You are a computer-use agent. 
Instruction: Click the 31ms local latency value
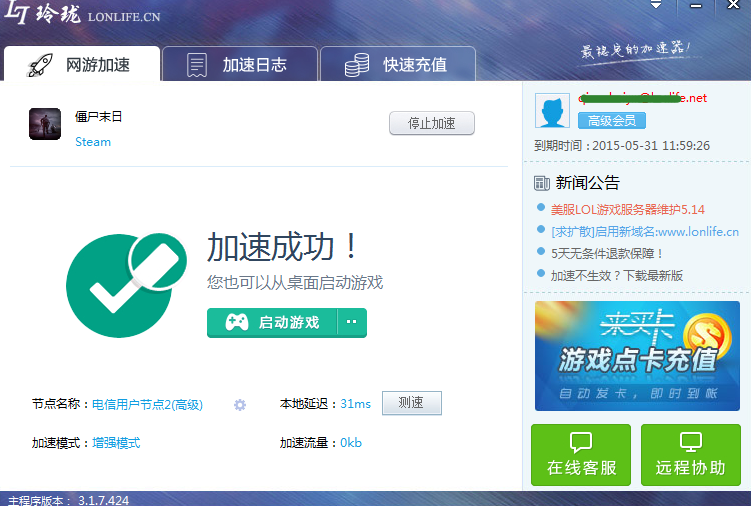click(355, 404)
